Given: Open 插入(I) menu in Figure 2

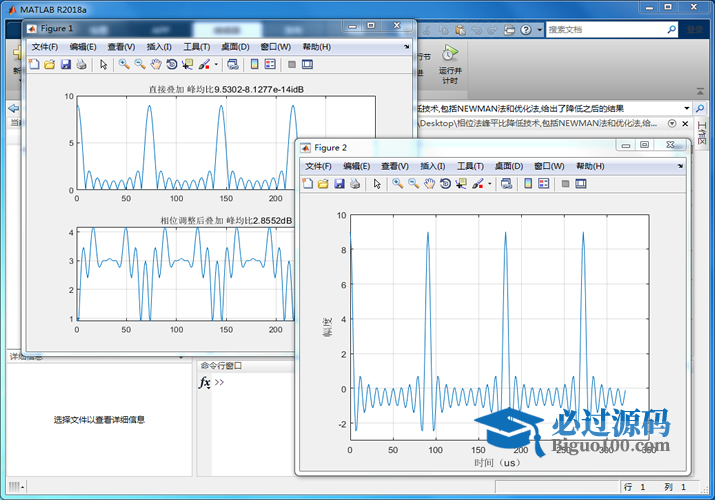Looking at the screenshot, I should point(432,166).
